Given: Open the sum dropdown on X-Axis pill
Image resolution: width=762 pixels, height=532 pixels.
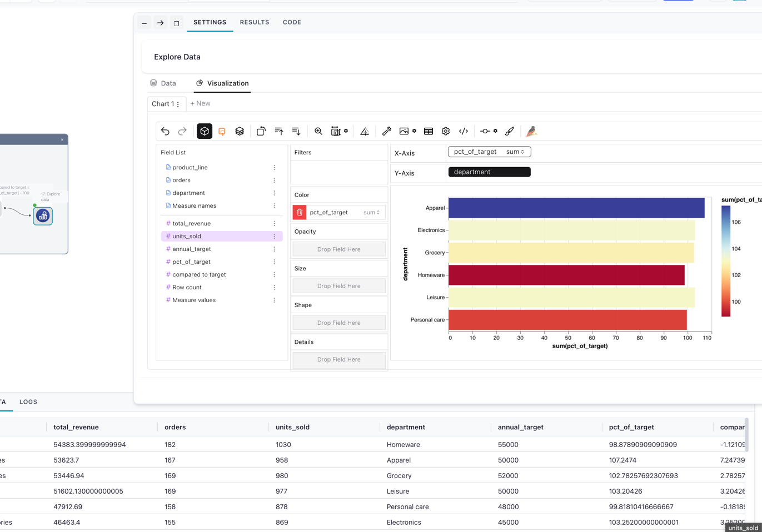Looking at the screenshot, I should (x=515, y=152).
